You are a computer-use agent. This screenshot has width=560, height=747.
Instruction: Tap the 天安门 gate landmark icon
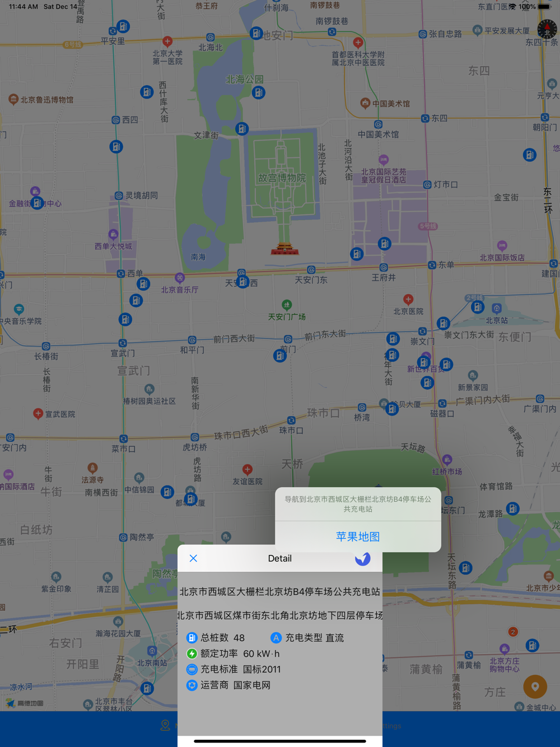tap(284, 249)
